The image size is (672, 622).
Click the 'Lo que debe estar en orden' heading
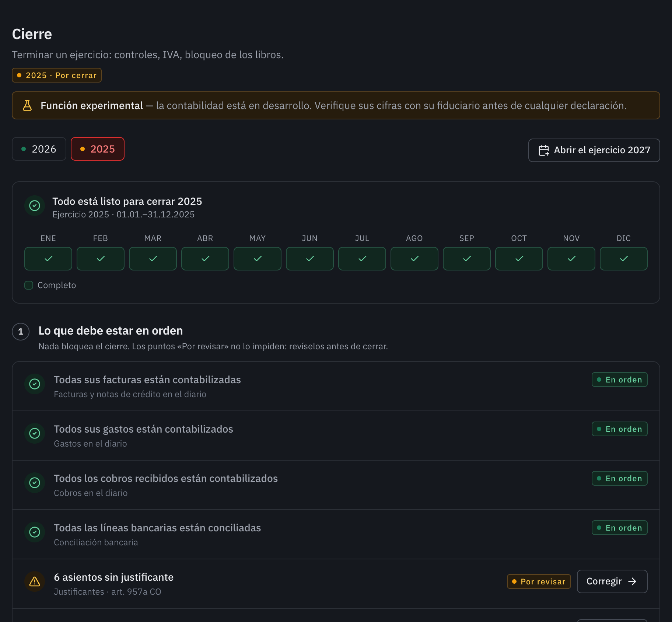(x=111, y=331)
